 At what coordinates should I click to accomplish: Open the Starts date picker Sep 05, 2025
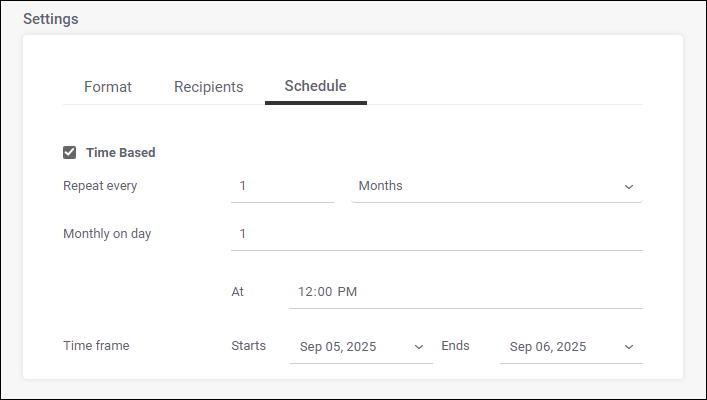350,347
